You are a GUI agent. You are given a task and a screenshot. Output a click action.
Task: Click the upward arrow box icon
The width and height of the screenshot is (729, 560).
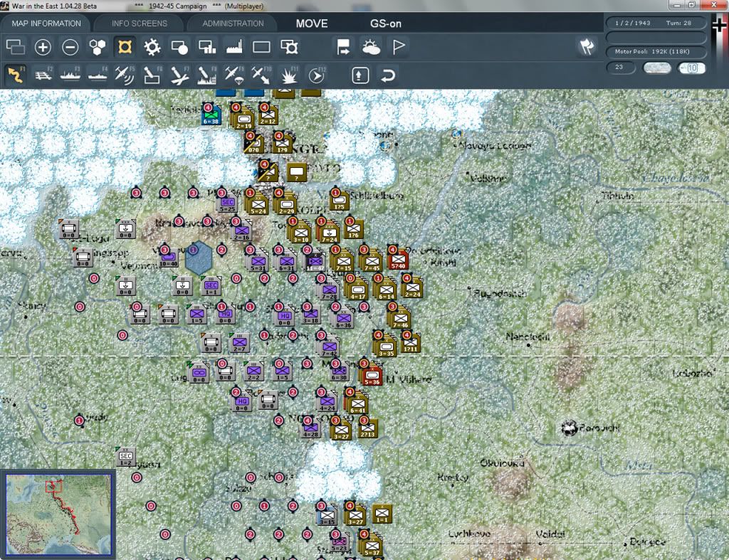pyautogui.click(x=360, y=75)
